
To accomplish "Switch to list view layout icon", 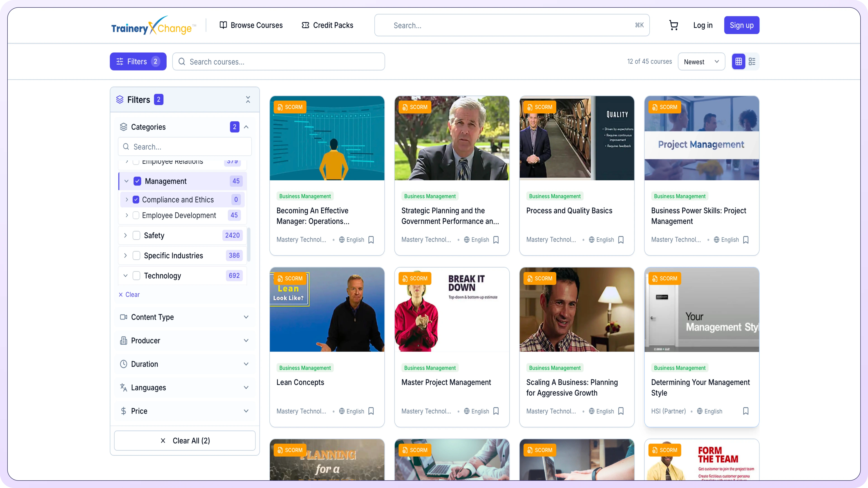I will [x=752, y=62].
